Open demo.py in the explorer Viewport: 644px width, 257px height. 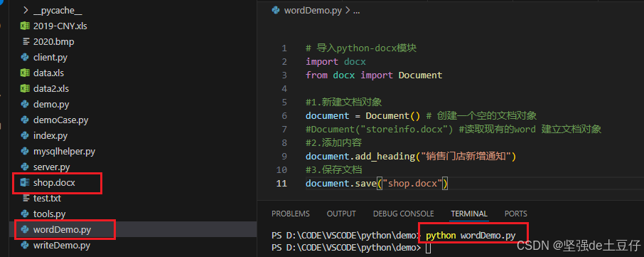[x=51, y=105]
